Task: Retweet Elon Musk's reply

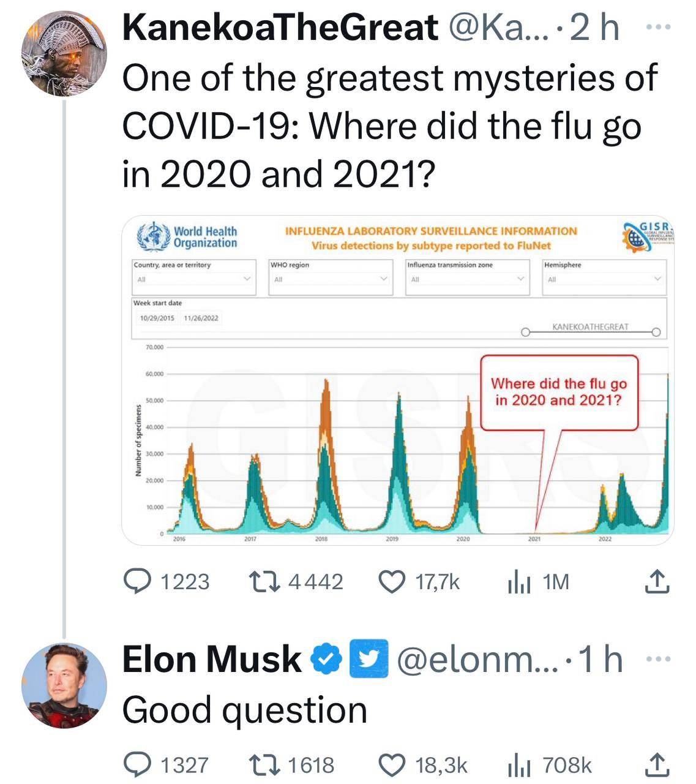Action: point(263,764)
